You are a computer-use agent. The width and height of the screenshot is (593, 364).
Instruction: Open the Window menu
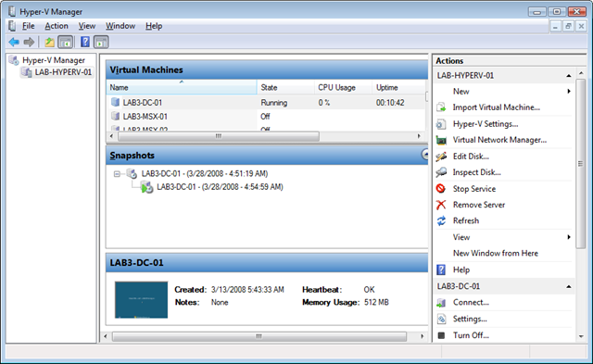(x=120, y=26)
